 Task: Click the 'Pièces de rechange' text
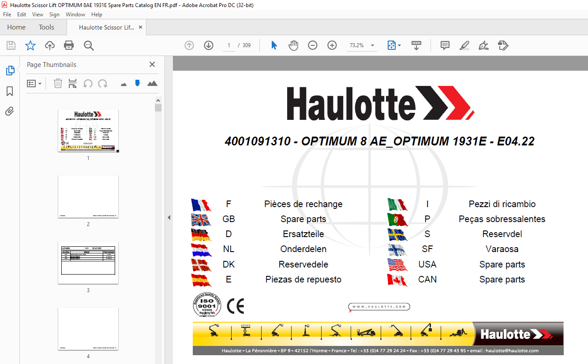click(x=303, y=204)
